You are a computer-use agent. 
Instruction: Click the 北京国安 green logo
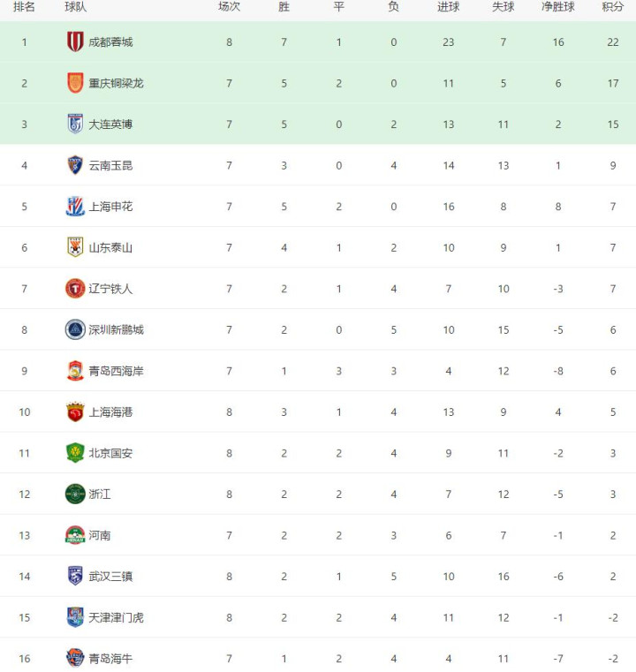click(75, 453)
